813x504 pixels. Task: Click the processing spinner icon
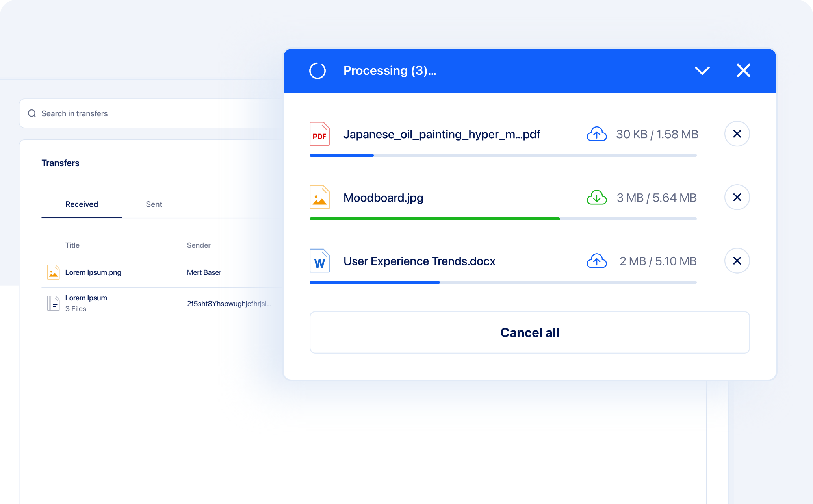pos(317,71)
